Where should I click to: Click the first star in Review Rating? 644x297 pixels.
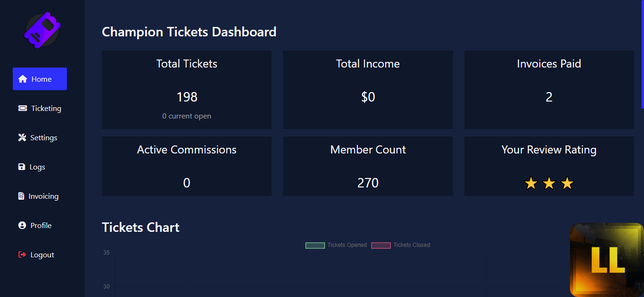[x=531, y=183]
